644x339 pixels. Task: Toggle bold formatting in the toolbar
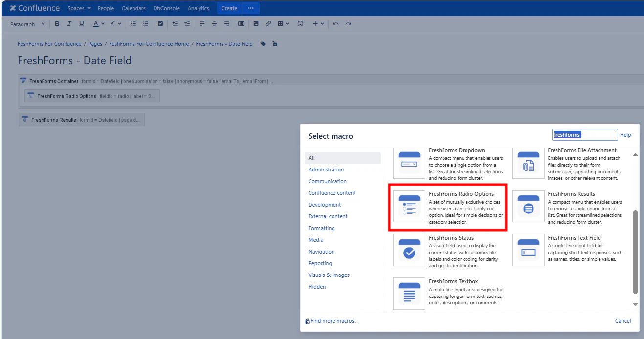tap(57, 24)
